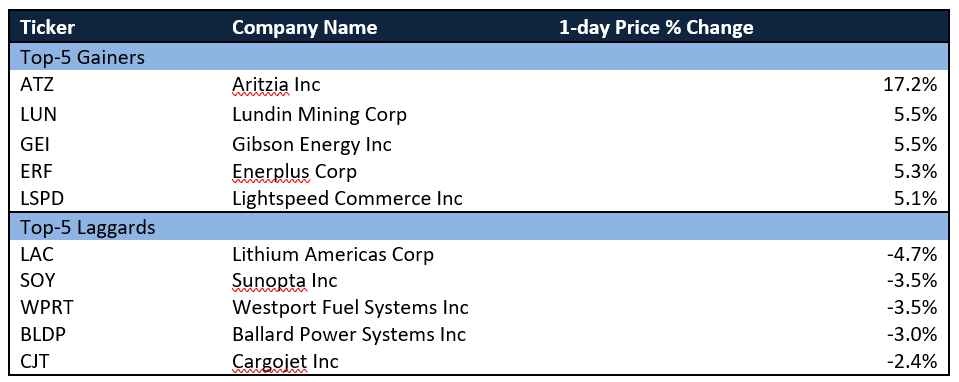
Task: Click the -4.7% price change value
Action: click(x=911, y=254)
